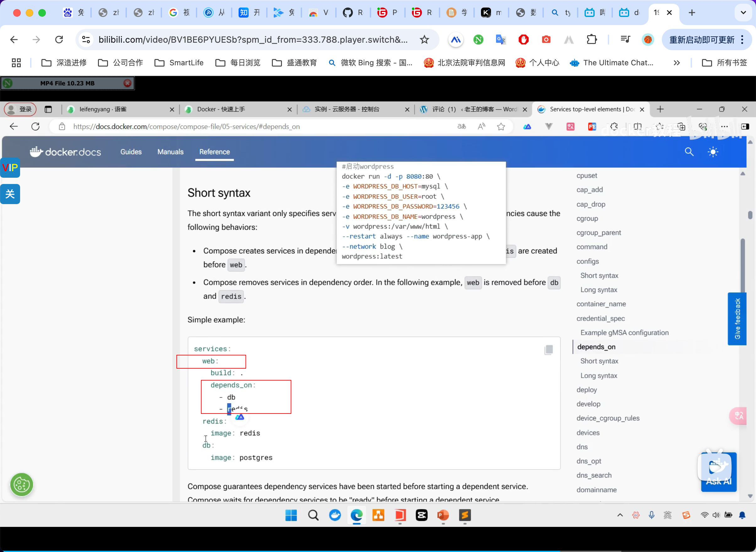This screenshot has height=552, width=756.
Task: Click the copy code icon in example block
Action: pos(548,350)
